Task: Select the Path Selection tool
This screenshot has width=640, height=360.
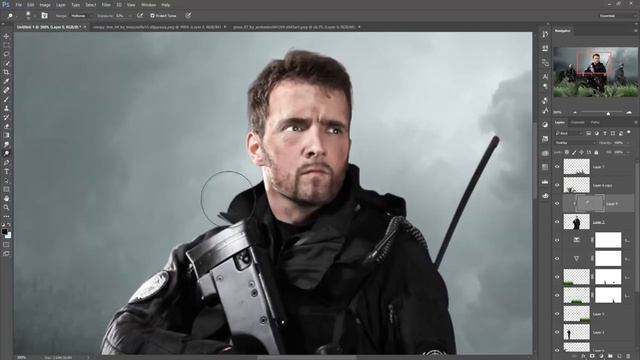Action: pos(6,180)
